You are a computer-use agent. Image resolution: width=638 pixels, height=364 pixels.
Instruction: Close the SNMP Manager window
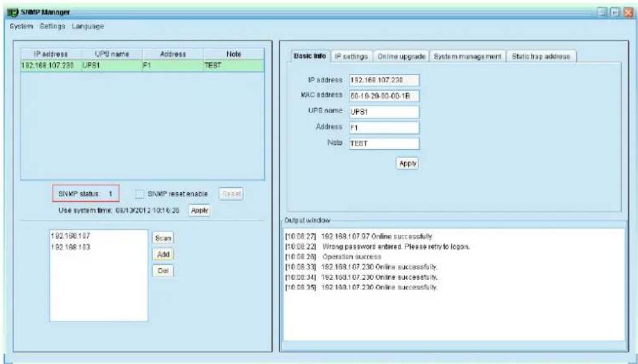click(x=629, y=12)
